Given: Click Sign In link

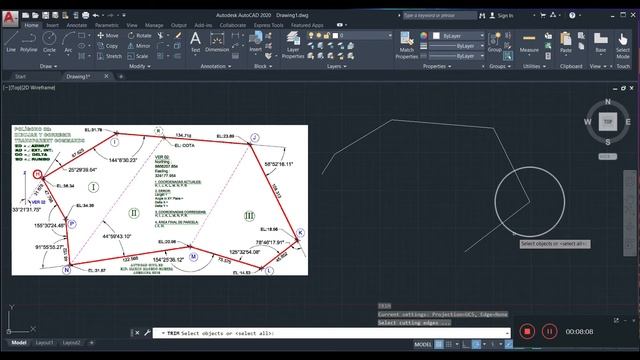Looking at the screenshot, I should click(505, 16).
